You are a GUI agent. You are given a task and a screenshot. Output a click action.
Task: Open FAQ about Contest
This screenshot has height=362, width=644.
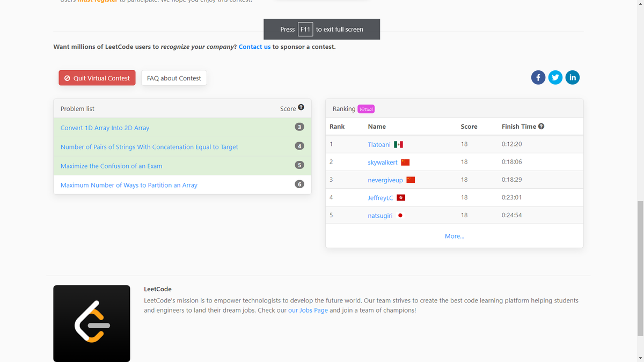click(x=174, y=78)
